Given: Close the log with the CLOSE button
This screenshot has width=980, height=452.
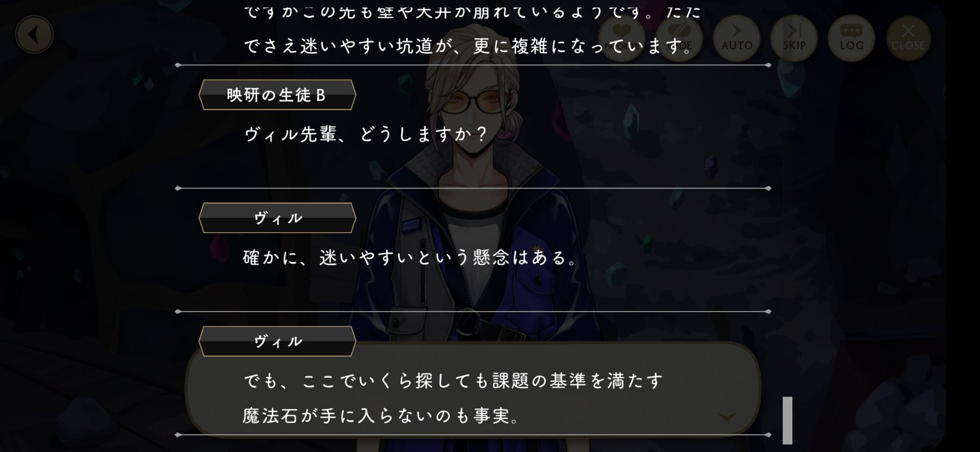Looking at the screenshot, I should click(908, 38).
